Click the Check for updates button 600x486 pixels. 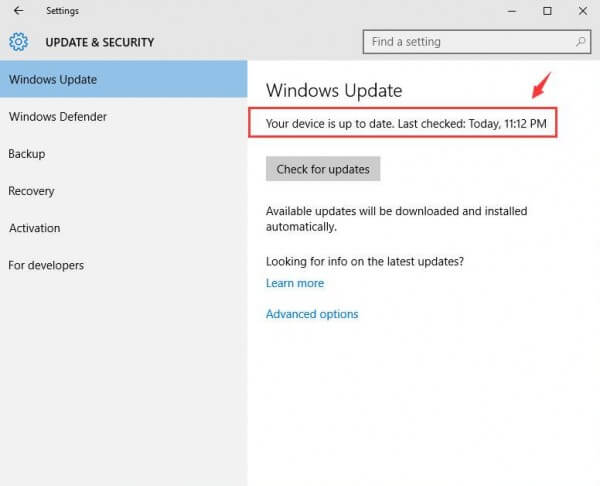tap(323, 169)
